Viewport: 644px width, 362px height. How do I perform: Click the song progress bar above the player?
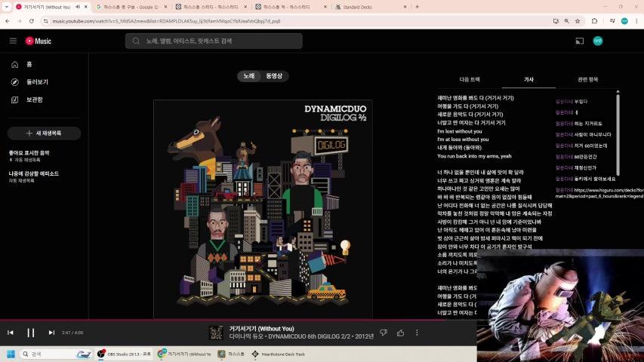239,319
